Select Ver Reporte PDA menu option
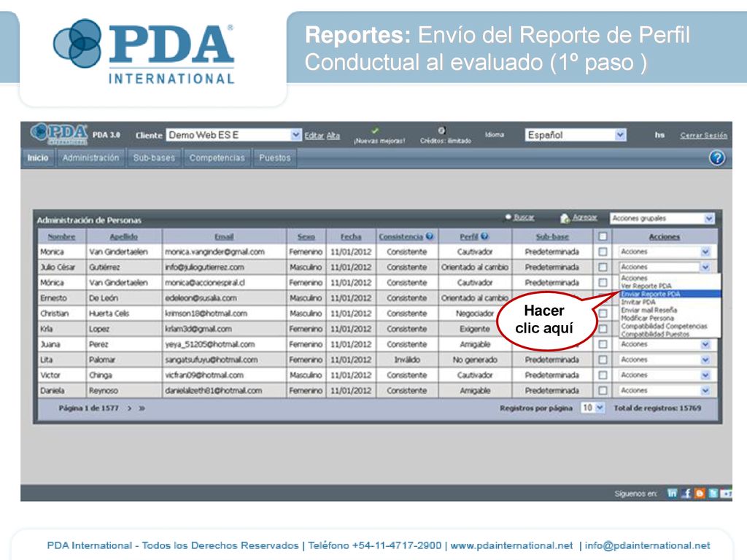This screenshot has height=560, width=747. [670, 286]
